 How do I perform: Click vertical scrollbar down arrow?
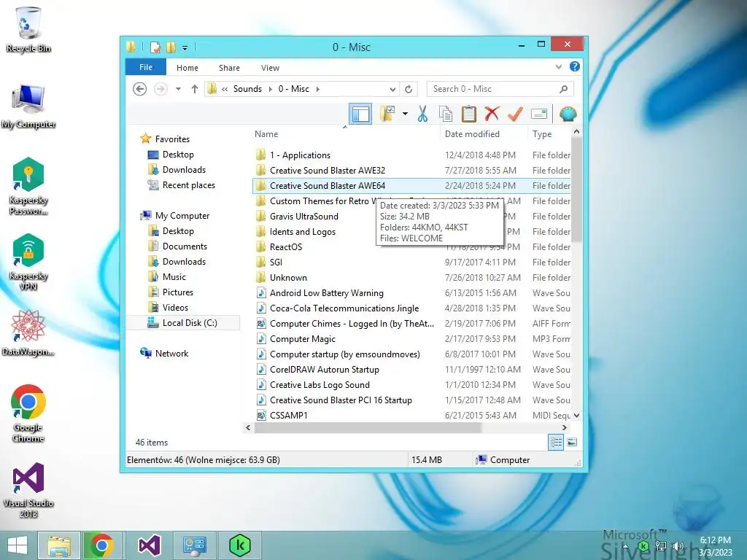(x=576, y=415)
